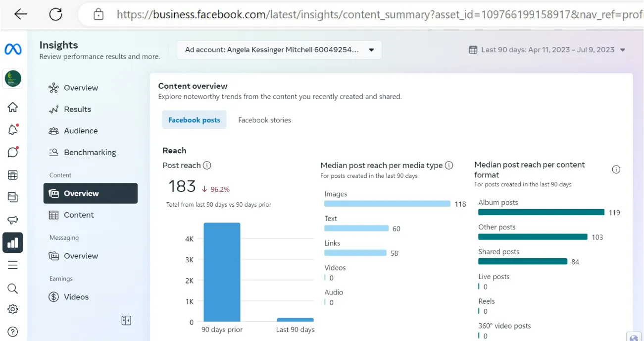Click median reach per content format info icon
Viewport: 644px width, 341px height.
pyautogui.click(x=616, y=169)
